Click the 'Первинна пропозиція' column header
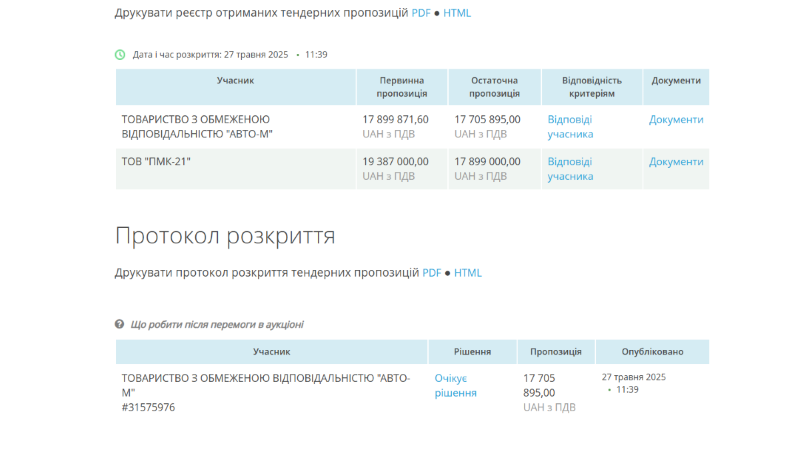The image size is (800, 450). coord(402,86)
